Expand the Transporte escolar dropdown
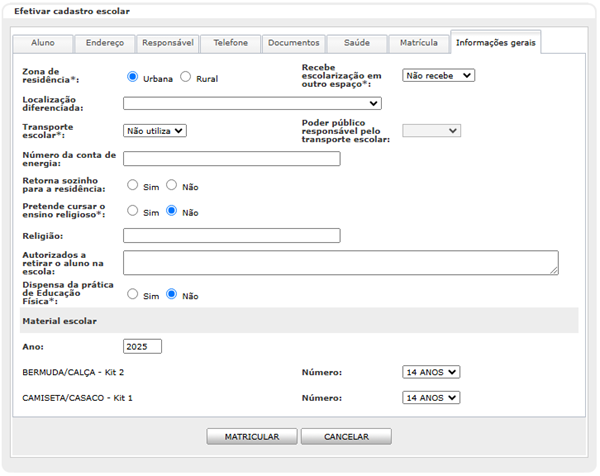Image resolution: width=600 pixels, height=476 pixels. pyautogui.click(x=155, y=130)
